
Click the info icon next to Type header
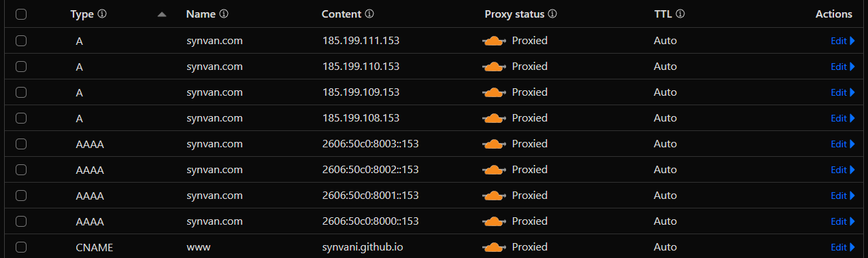coord(102,14)
